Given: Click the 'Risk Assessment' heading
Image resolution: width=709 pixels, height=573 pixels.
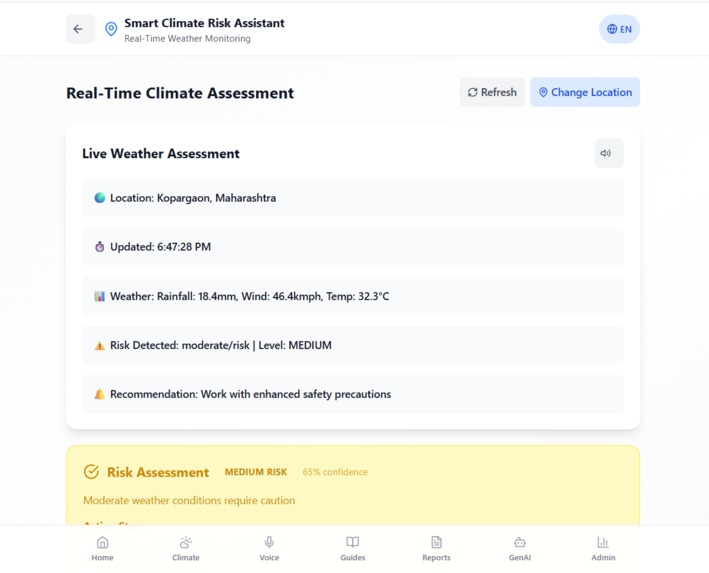Looking at the screenshot, I should (x=158, y=472).
